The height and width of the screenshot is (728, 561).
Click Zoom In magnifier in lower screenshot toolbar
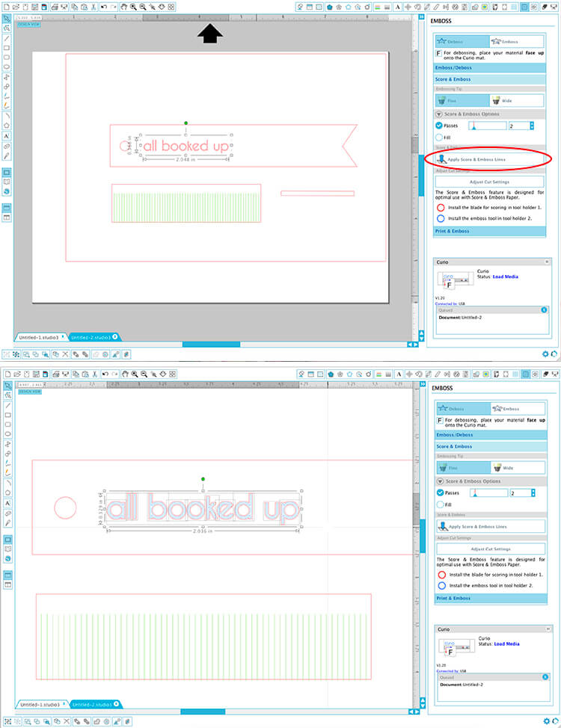[x=135, y=374]
